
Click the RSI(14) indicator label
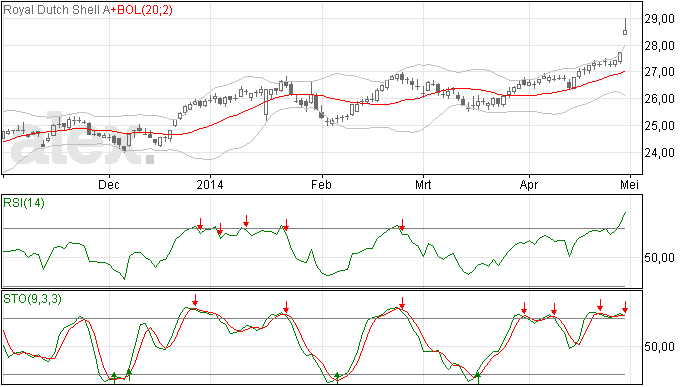point(24,203)
